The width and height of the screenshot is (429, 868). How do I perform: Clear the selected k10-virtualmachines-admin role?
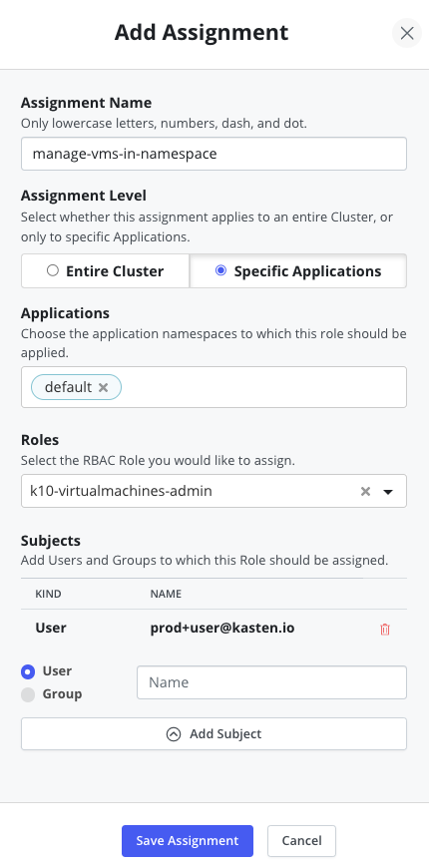(365, 491)
